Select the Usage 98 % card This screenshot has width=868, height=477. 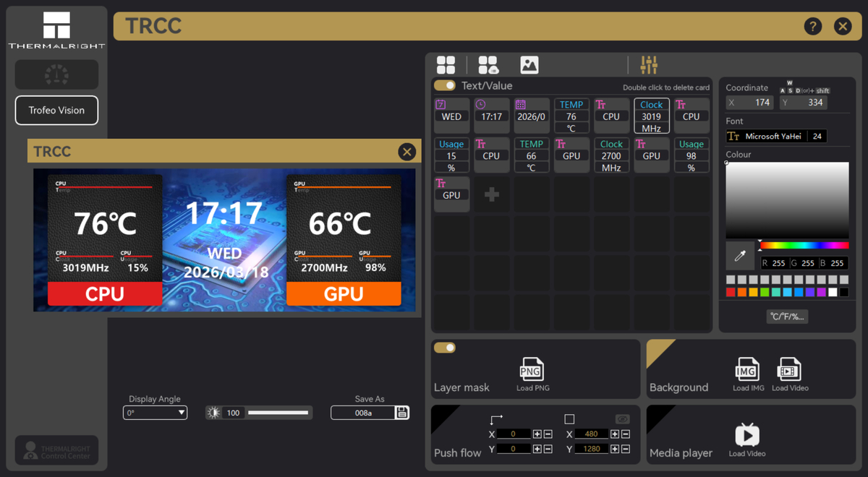coord(692,155)
